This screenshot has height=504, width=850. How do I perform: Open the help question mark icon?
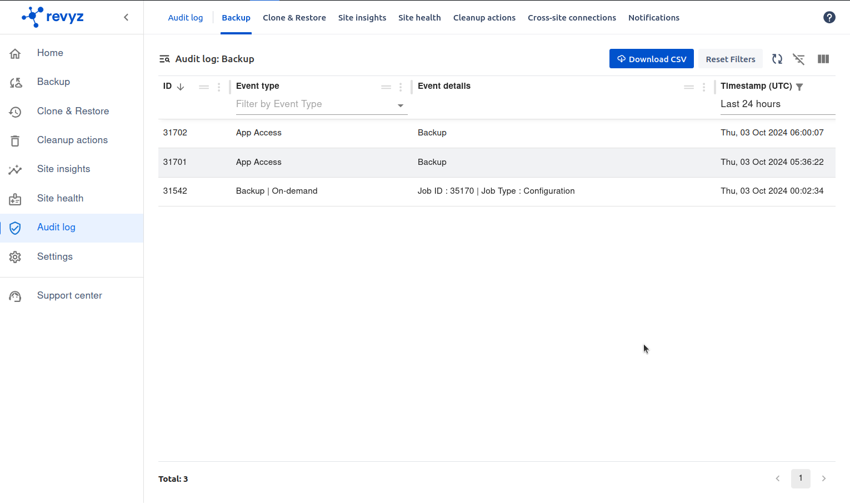tap(829, 17)
